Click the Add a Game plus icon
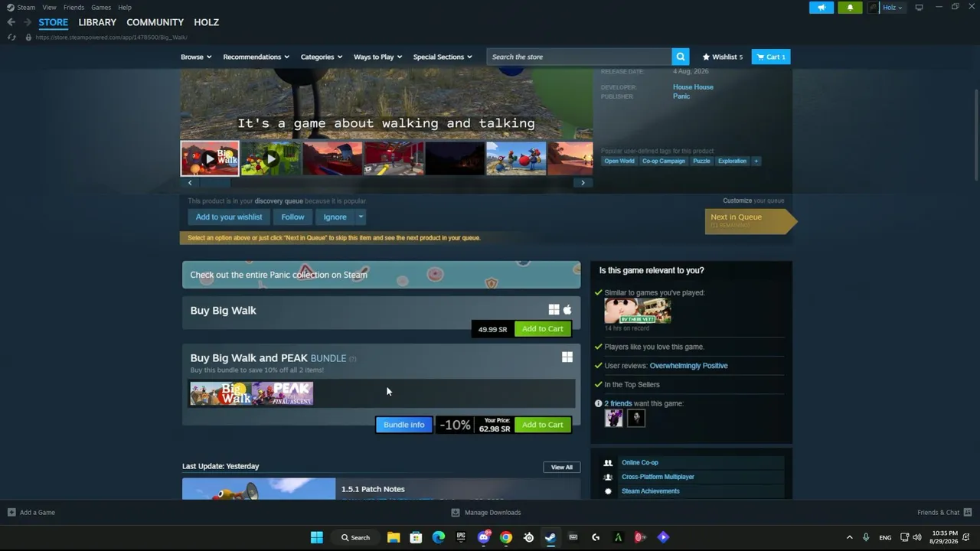Viewport: 980px width, 551px height. click(x=11, y=512)
